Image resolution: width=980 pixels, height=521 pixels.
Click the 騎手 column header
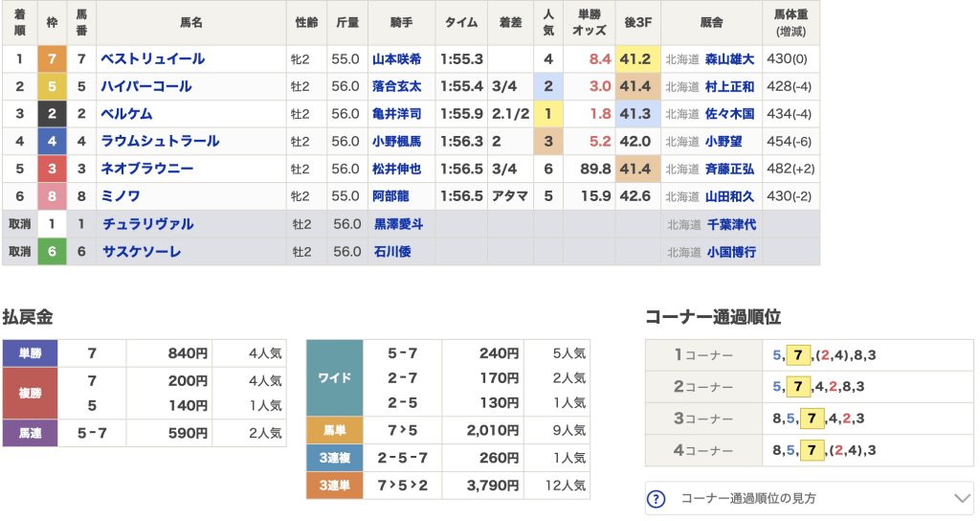point(401,23)
